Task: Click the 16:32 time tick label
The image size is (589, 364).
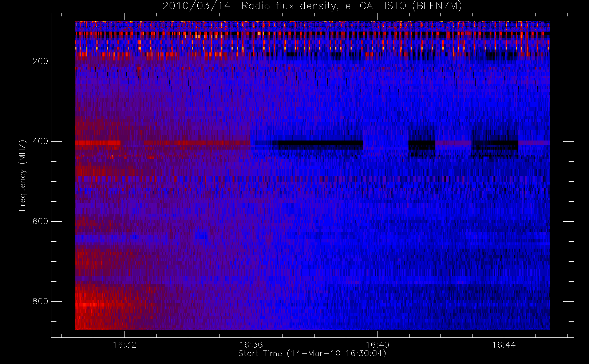Action: point(124,345)
